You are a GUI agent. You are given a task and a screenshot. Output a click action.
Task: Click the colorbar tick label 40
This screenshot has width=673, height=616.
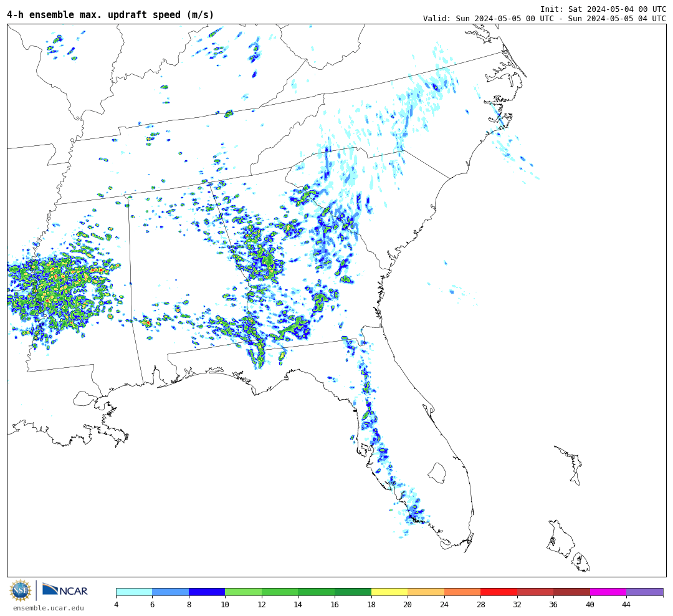coord(590,604)
